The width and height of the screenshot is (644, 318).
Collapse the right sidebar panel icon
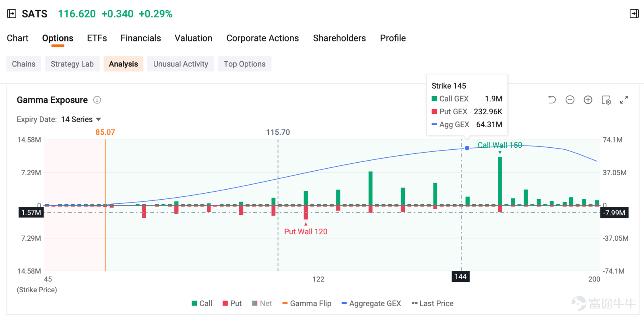tap(634, 14)
